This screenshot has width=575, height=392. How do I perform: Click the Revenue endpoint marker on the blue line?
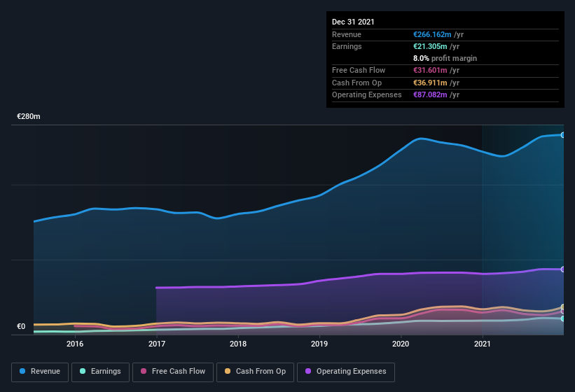coord(562,135)
